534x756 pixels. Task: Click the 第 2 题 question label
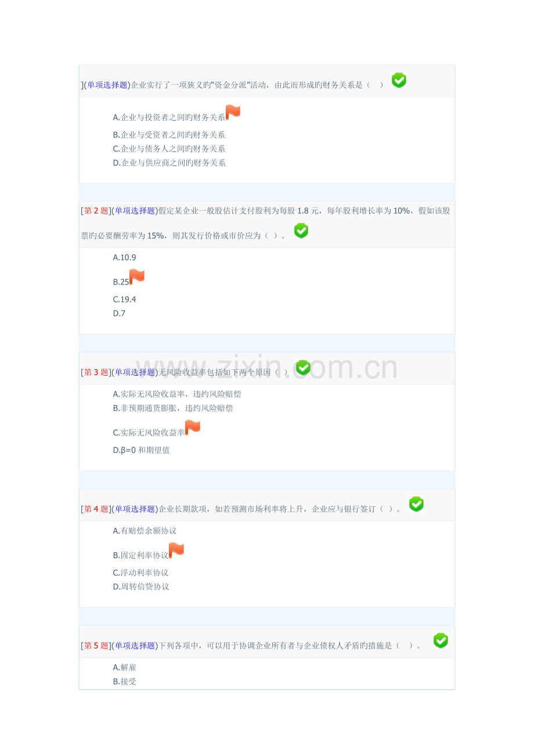[96, 211]
